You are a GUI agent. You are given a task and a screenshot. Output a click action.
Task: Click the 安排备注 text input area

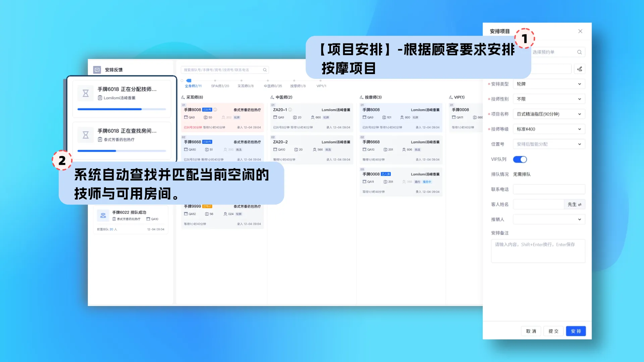point(538,251)
